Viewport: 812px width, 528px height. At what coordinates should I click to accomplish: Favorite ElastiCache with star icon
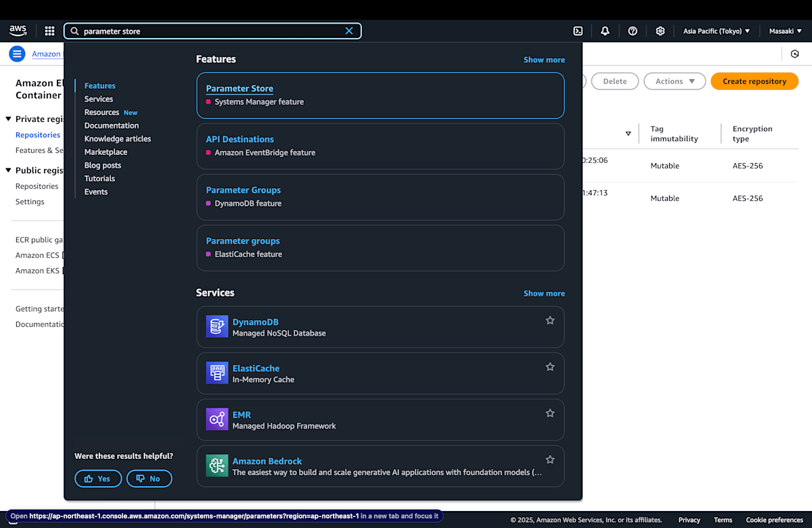point(550,367)
